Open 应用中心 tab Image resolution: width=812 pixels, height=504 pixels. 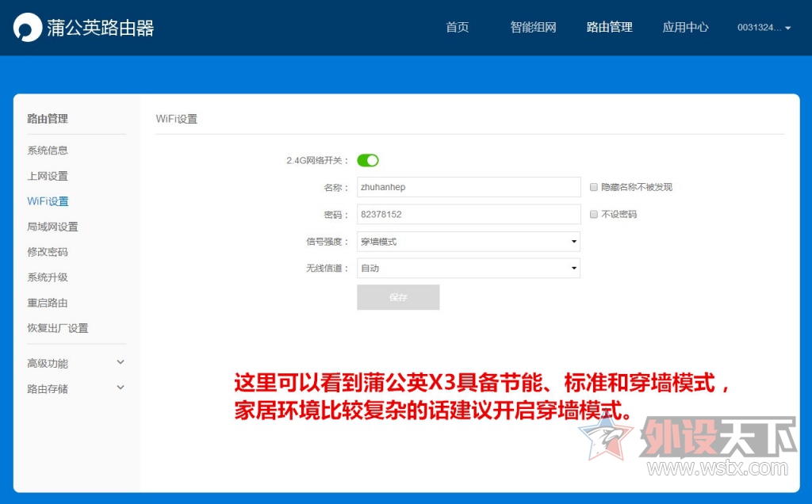pos(685,28)
